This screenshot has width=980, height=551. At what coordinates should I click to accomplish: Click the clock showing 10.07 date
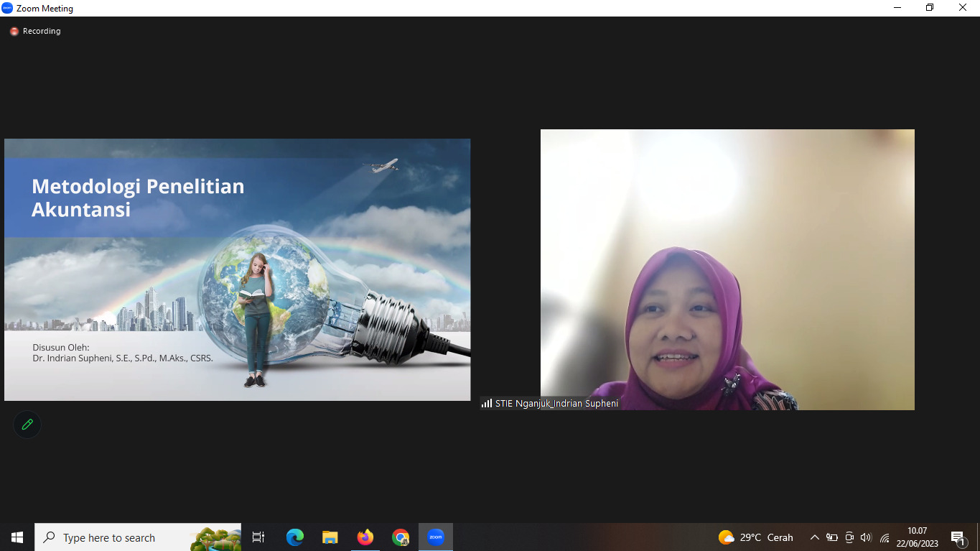(x=917, y=537)
